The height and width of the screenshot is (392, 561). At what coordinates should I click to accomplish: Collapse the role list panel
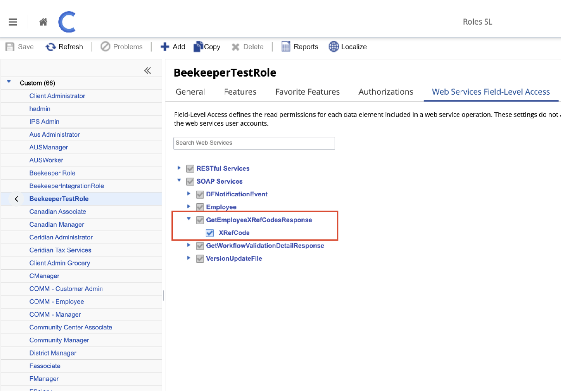click(148, 71)
